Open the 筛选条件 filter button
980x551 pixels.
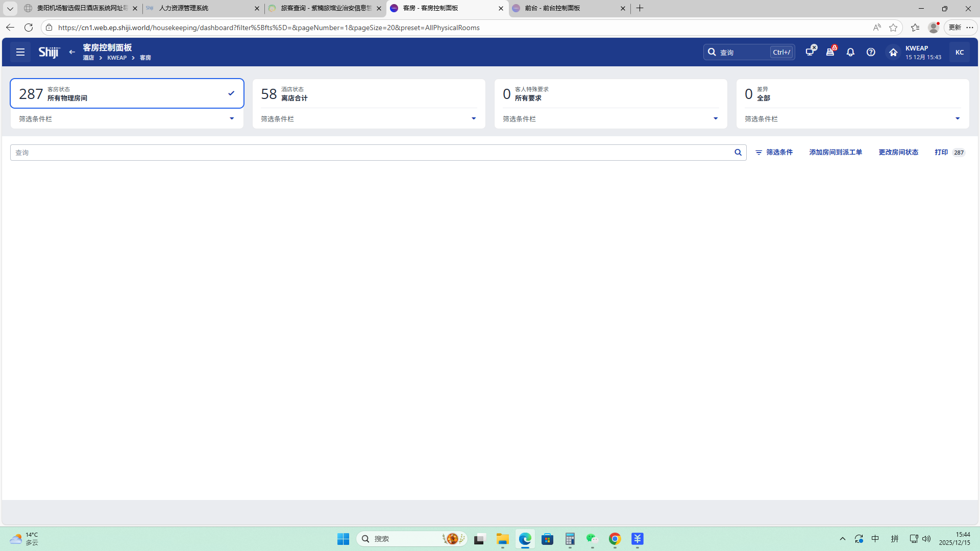[774, 152]
